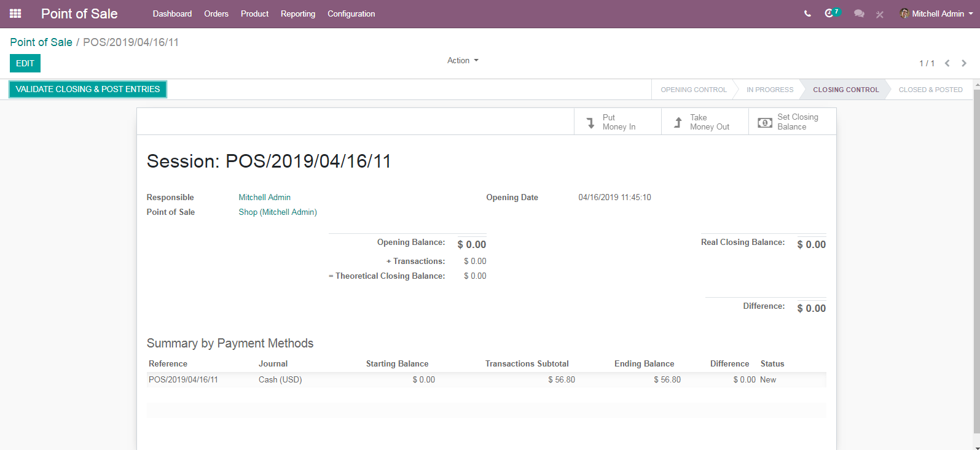Open the apps grid menu icon

coord(15,14)
